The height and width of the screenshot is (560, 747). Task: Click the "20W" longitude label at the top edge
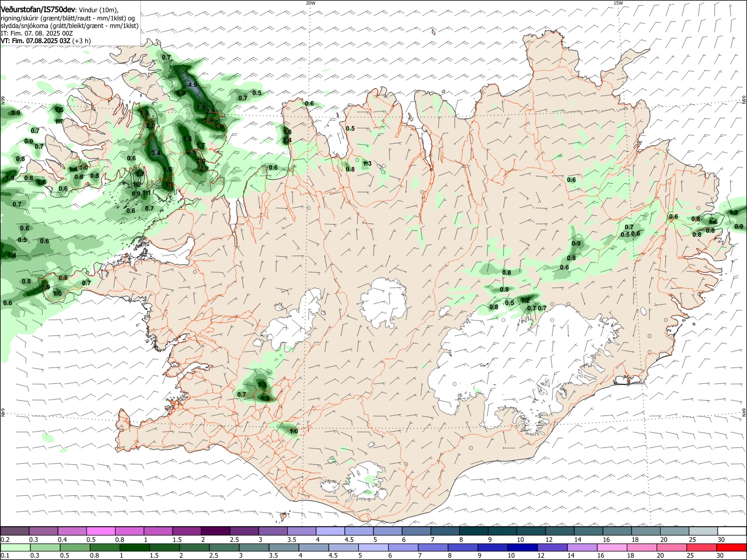(x=310, y=3)
